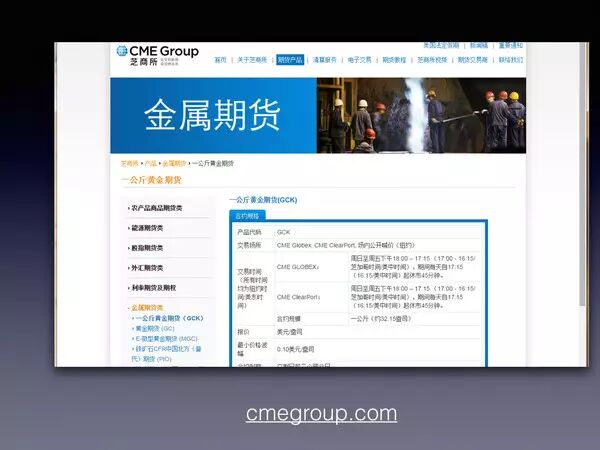The image size is (600, 450).
Task: Click the 一公斤黄金期货(GCK) content heading
Action: tap(263, 200)
